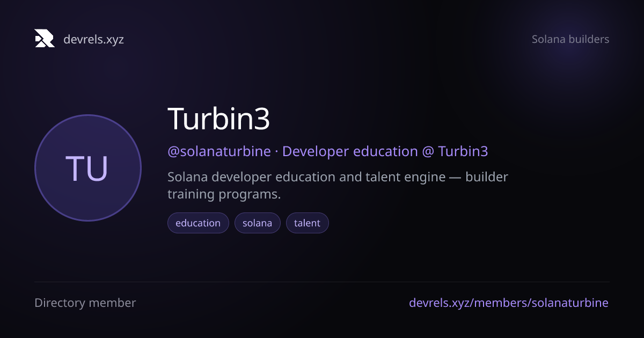Image resolution: width=644 pixels, height=338 pixels.
Task: Select the Turbin3 heading
Action: click(x=219, y=119)
